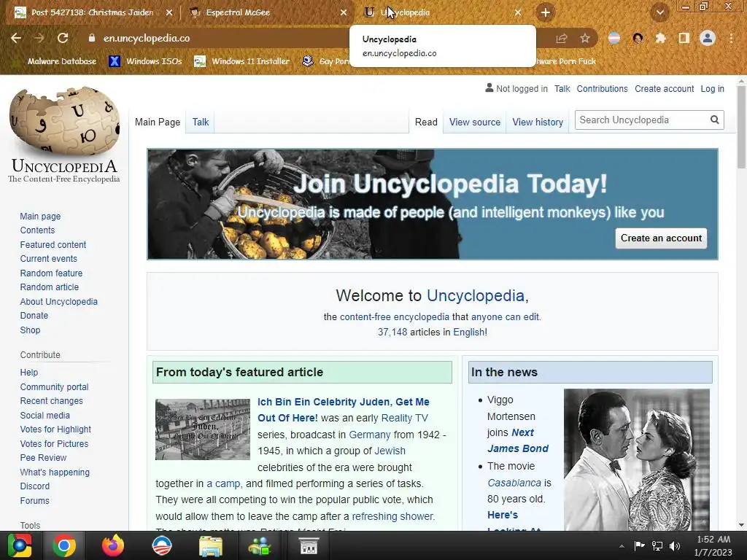Click the Donate sidebar link

34,316
